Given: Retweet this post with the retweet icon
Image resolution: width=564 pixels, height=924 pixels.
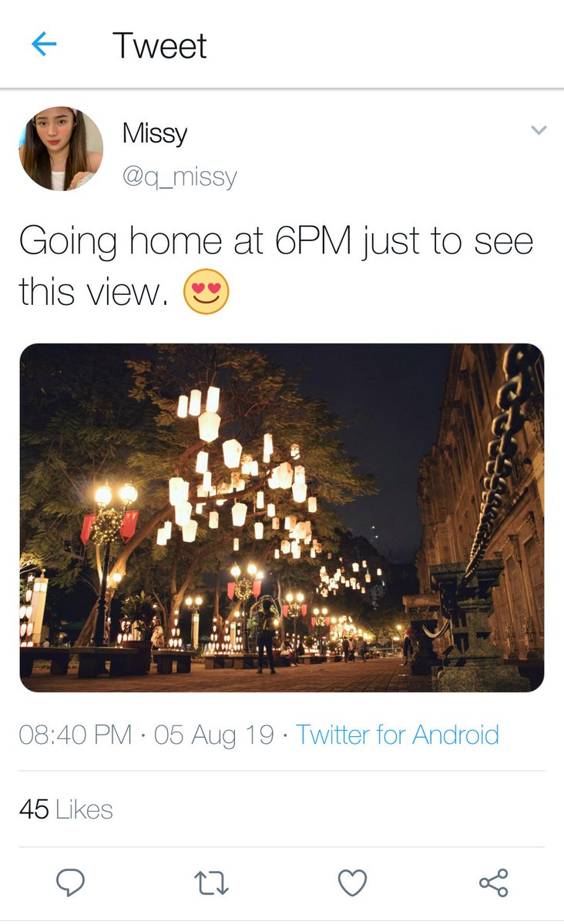Looking at the screenshot, I should (x=211, y=883).
